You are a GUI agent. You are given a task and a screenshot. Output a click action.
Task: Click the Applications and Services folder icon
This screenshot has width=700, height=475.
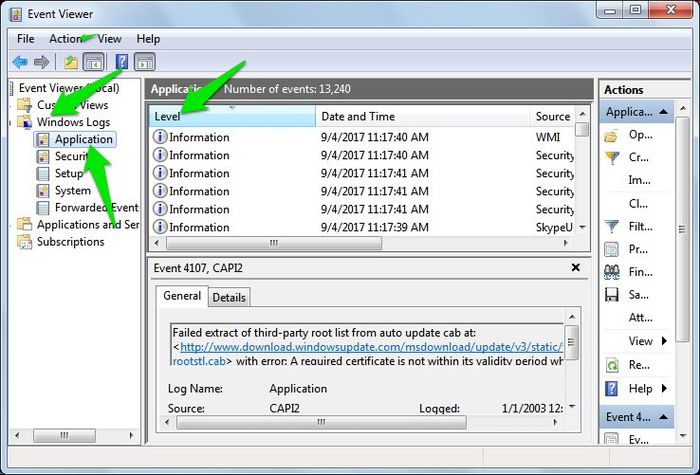point(24,224)
